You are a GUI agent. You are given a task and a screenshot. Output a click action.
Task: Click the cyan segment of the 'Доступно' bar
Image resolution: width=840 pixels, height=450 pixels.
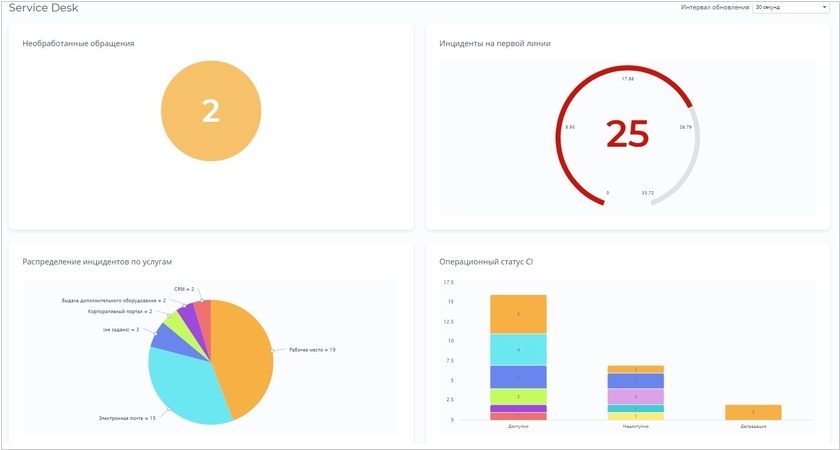pyautogui.click(x=518, y=349)
